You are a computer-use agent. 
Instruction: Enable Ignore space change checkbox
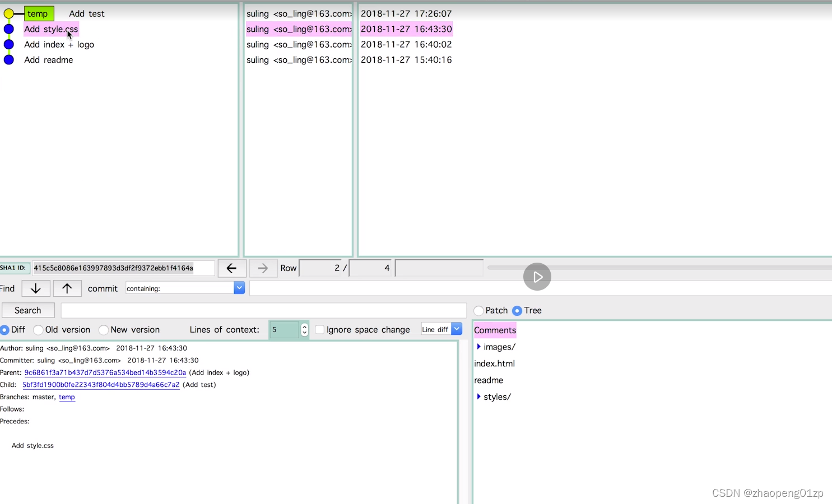319,330
